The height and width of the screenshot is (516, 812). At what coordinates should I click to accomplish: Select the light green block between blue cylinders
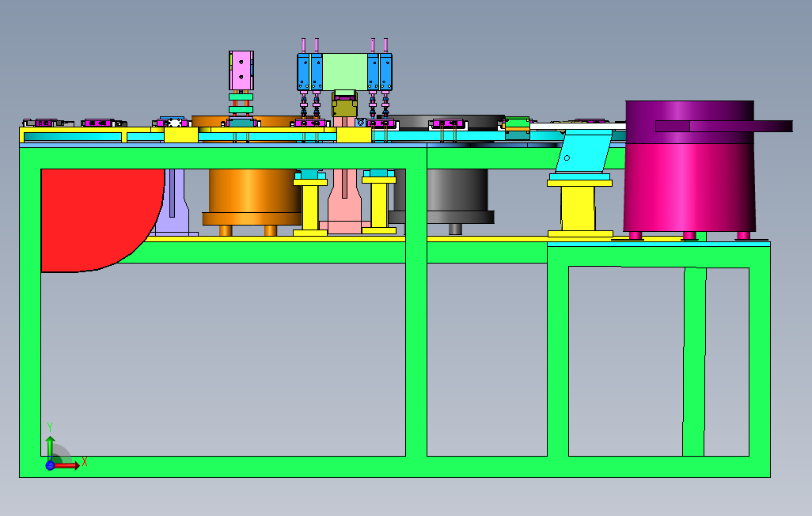point(345,71)
